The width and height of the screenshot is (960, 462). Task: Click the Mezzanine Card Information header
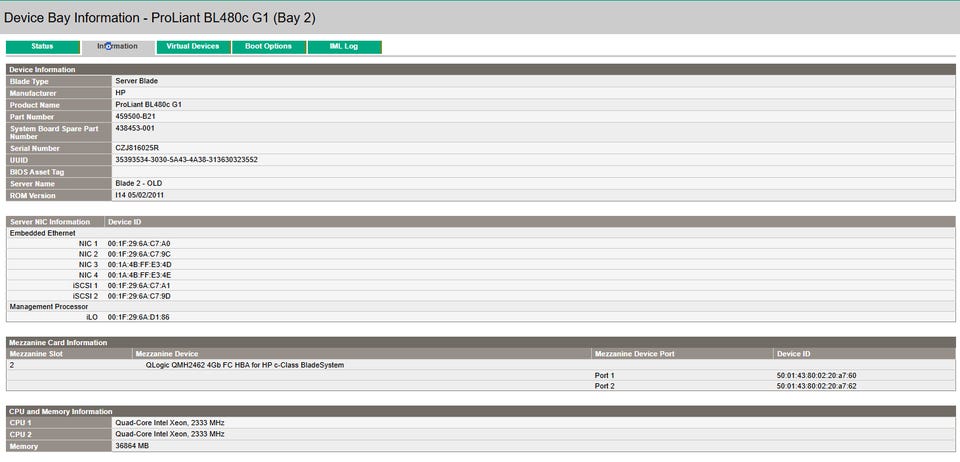coord(481,343)
